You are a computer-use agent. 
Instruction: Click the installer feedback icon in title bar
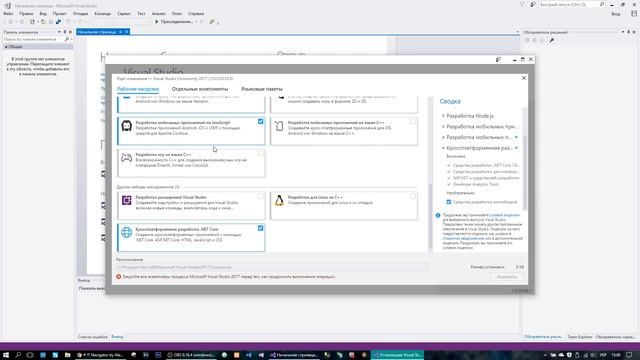pos(498,60)
